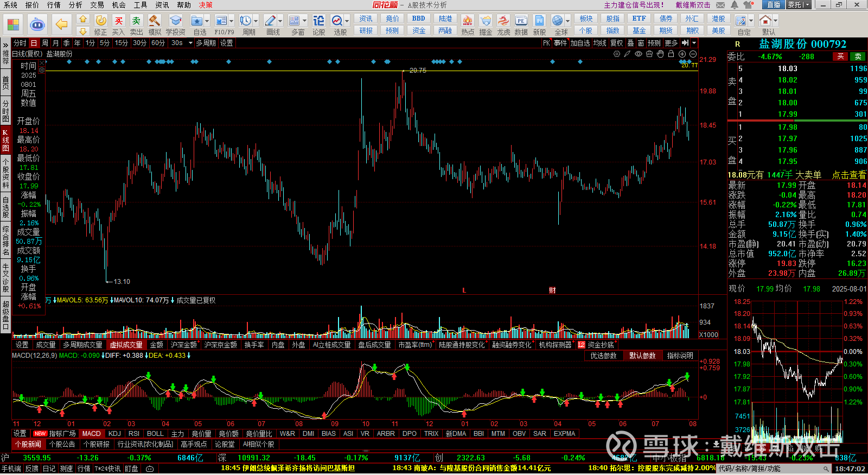Expand the 全球 dropdown arrow

[568, 21]
